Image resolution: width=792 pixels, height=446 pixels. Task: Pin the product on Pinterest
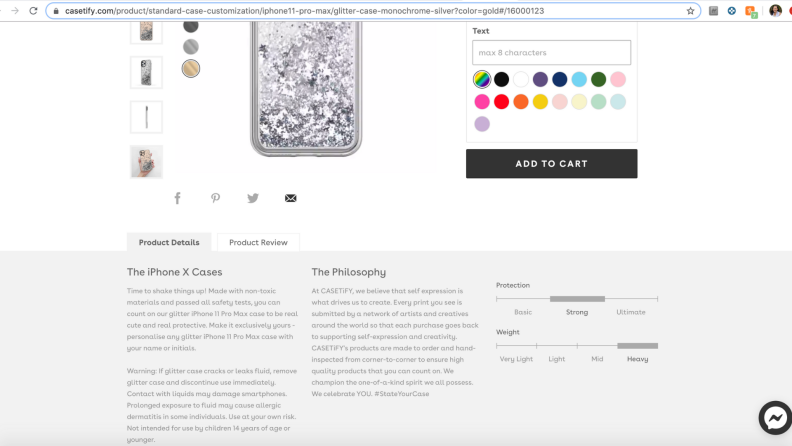pyautogui.click(x=215, y=198)
